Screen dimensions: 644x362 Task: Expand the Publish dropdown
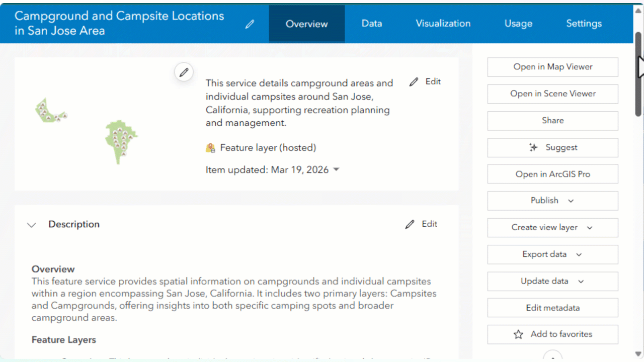[x=570, y=201]
